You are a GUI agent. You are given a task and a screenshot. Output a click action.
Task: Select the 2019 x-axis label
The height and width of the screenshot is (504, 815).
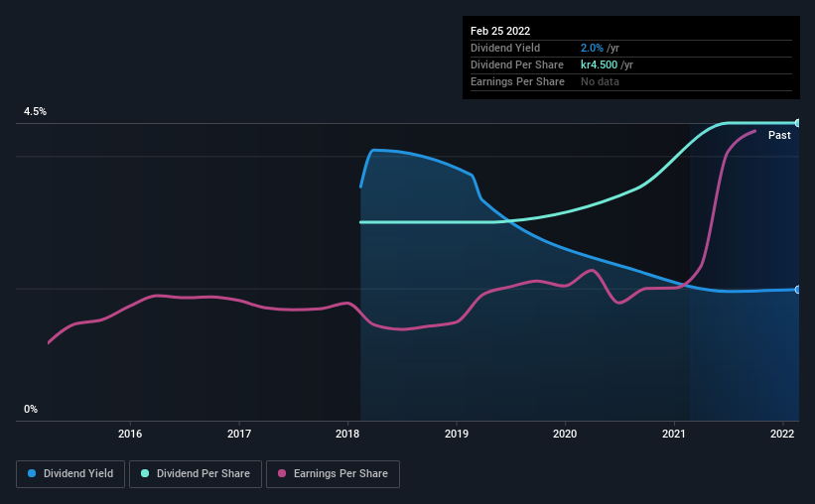[456, 434]
